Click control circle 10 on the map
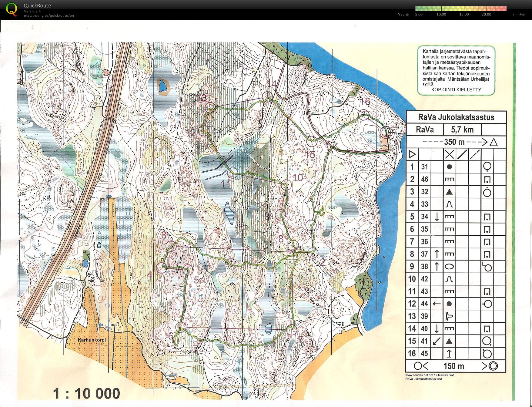Image resolution: width=532 pixels, height=407 pixels. (286, 184)
